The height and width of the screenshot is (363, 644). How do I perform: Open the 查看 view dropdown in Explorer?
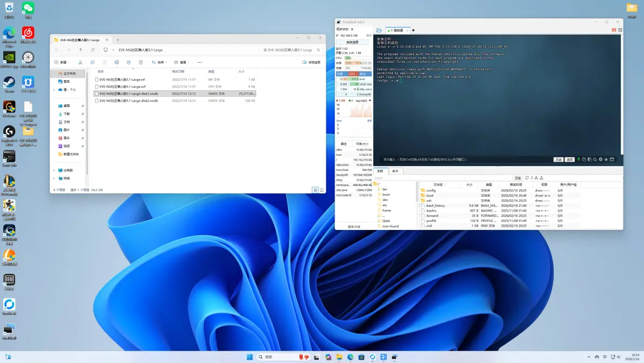point(182,63)
